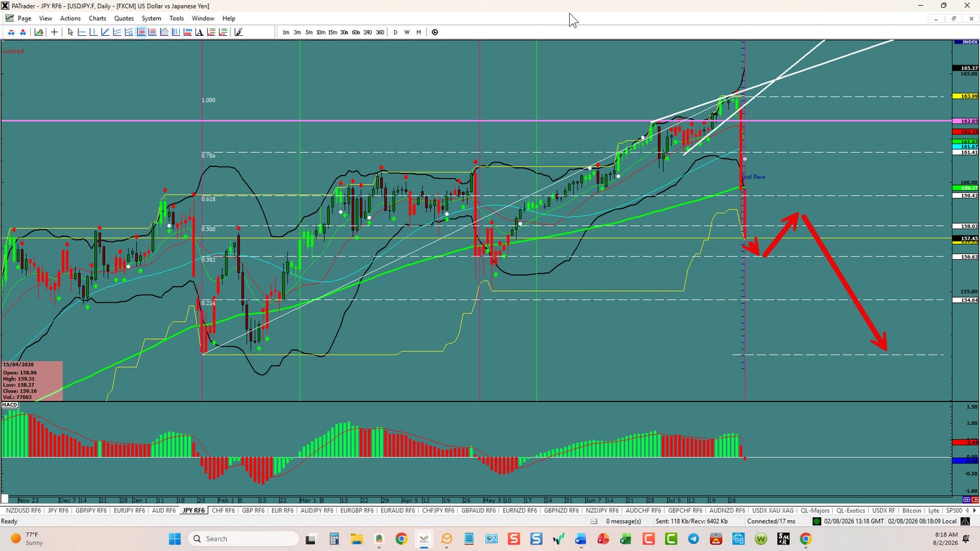
Task: Select the crosshair cursor tool
Action: click(x=54, y=32)
